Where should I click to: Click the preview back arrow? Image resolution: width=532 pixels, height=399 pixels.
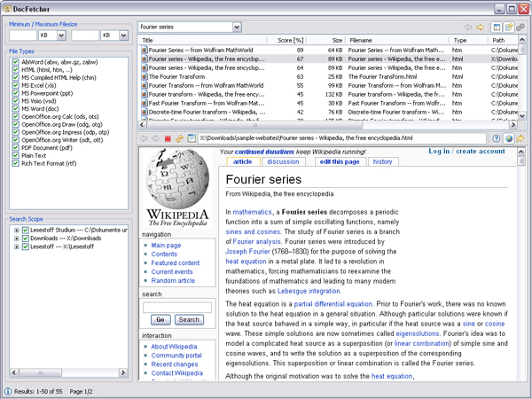coord(144,138)
